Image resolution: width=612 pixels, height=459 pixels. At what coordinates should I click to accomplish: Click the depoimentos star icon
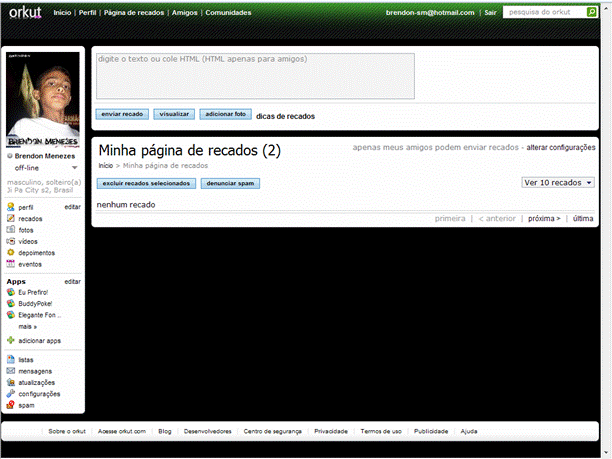click(11, 253)
